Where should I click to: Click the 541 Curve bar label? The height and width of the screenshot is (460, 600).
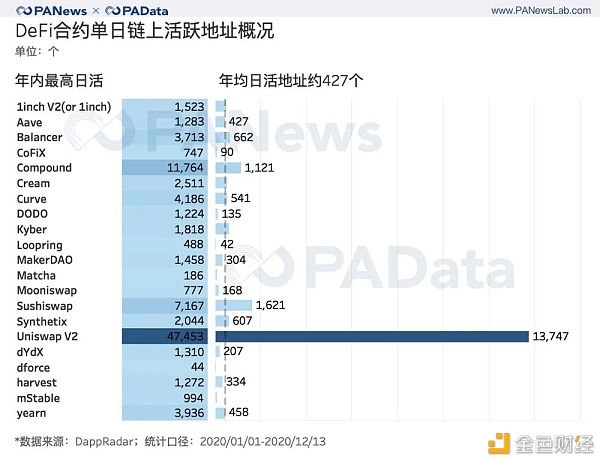coord(240,198)
